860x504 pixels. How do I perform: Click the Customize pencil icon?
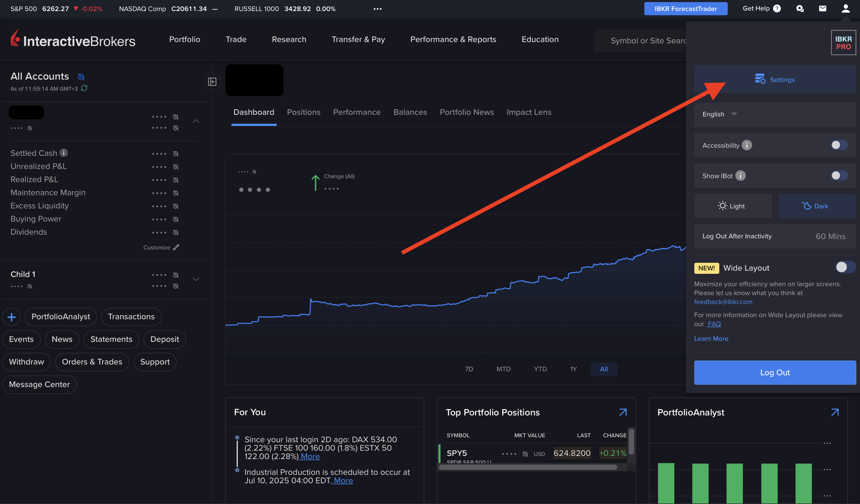tap(176, 247)
